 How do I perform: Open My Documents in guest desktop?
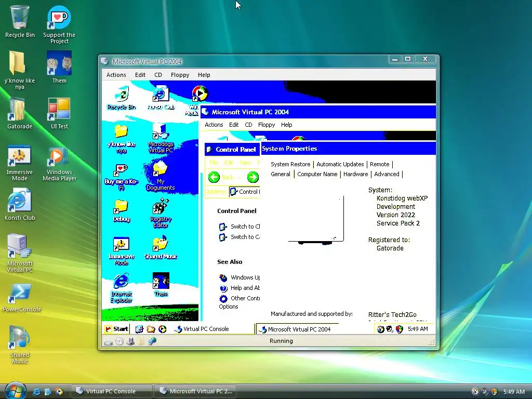(161, 176)
